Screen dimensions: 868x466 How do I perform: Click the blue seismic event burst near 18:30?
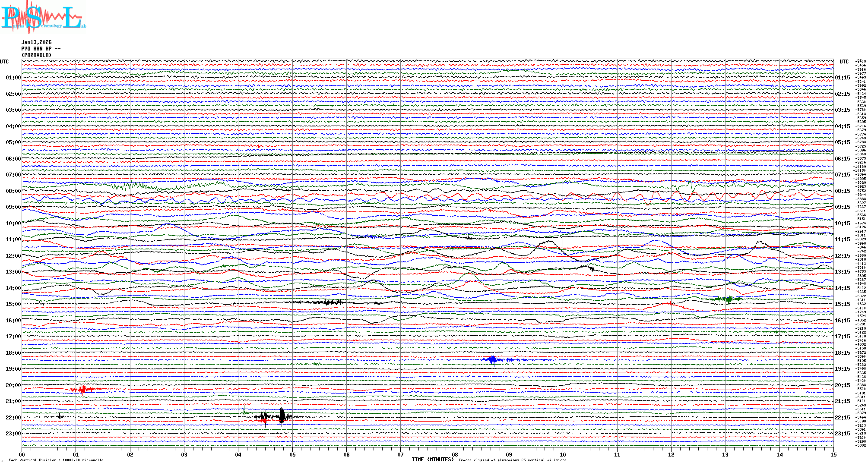coord(493,359)
